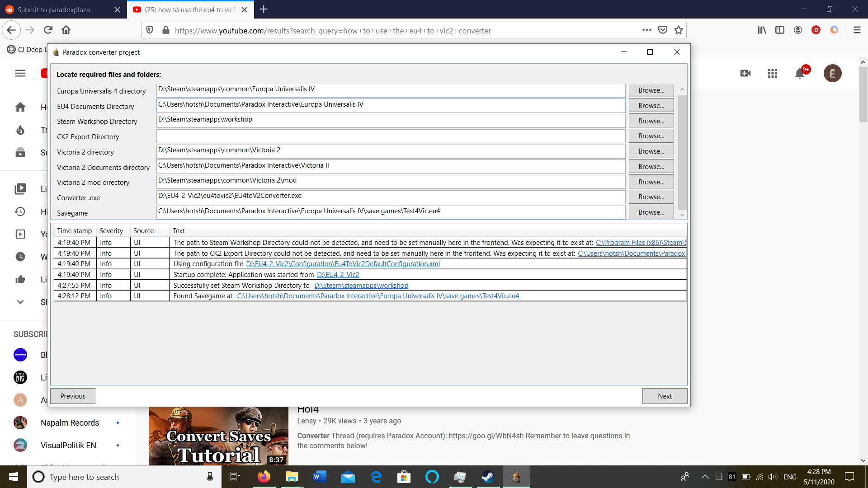Image resolution: width=868 pixels, height=488 pixels.
Task: Save page to Pocket icon
Action: pos(663,30)
